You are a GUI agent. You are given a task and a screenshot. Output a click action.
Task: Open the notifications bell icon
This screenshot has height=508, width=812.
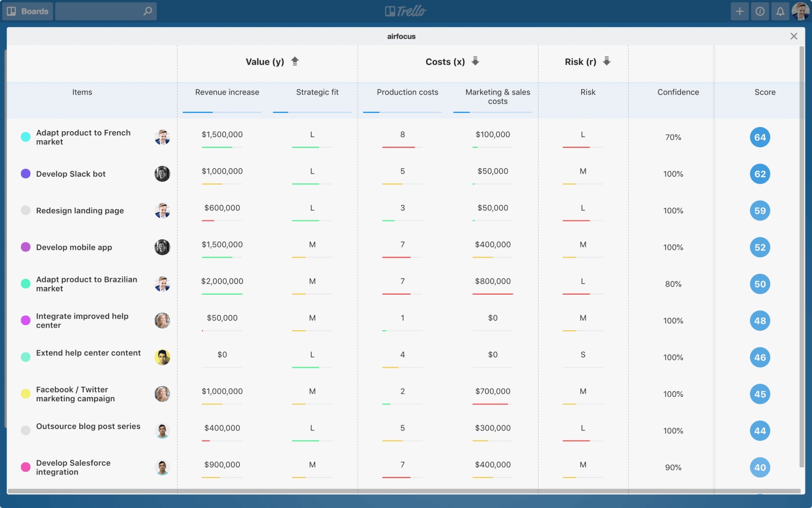(x=780, y=11)
